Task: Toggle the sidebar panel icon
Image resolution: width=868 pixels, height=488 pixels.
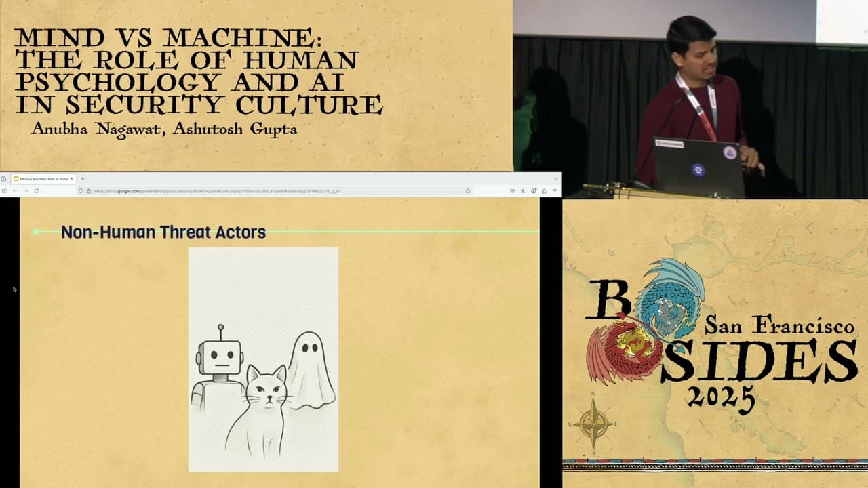Action: (4, 190)
